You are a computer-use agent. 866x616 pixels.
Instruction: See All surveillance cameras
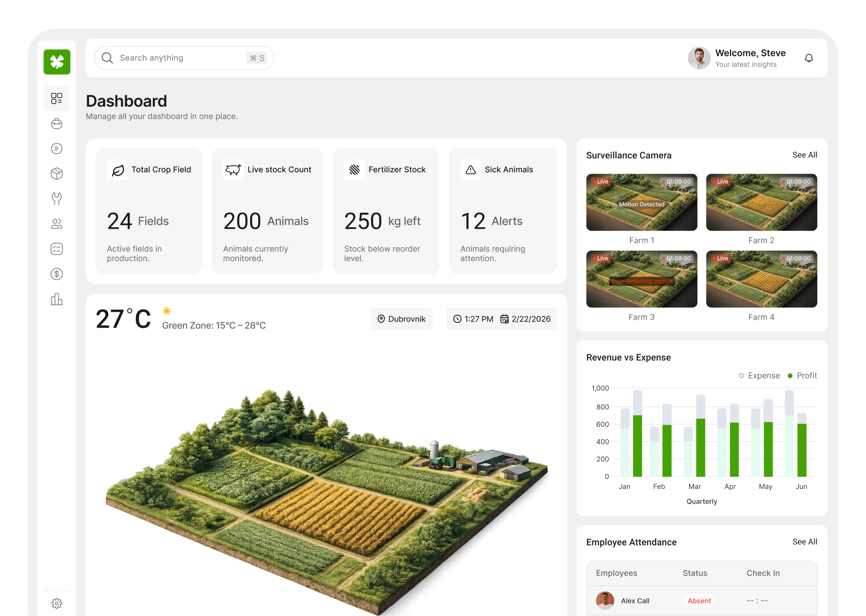click(x=804, y=155)
